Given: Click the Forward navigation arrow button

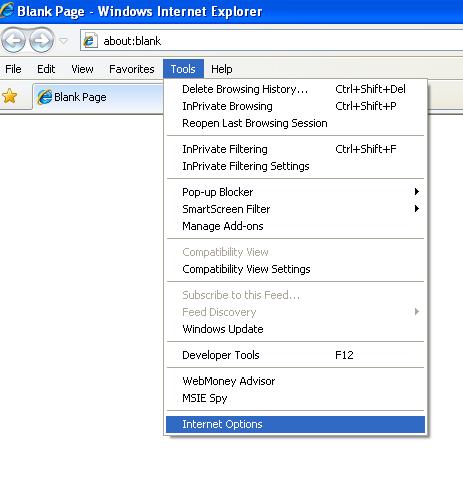Looking at the screenshot, I should click(41, 41).
